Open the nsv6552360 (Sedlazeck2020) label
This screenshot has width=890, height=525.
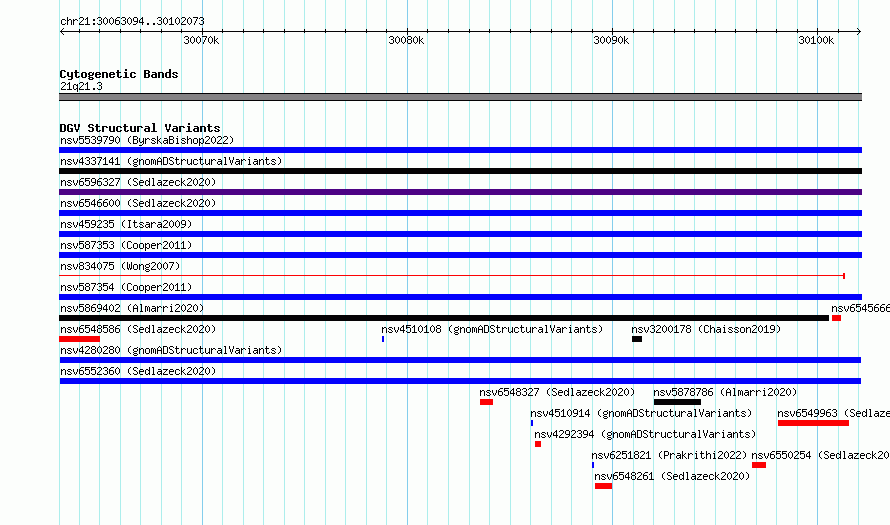[x=138, y=371]
